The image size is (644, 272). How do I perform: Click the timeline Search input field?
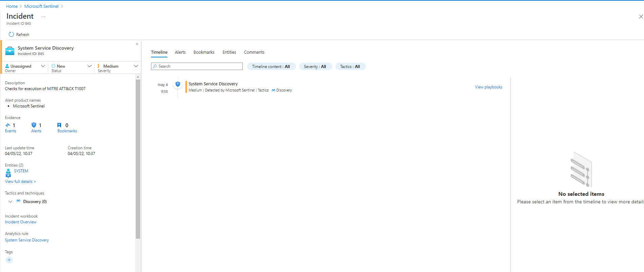point(197,66)
